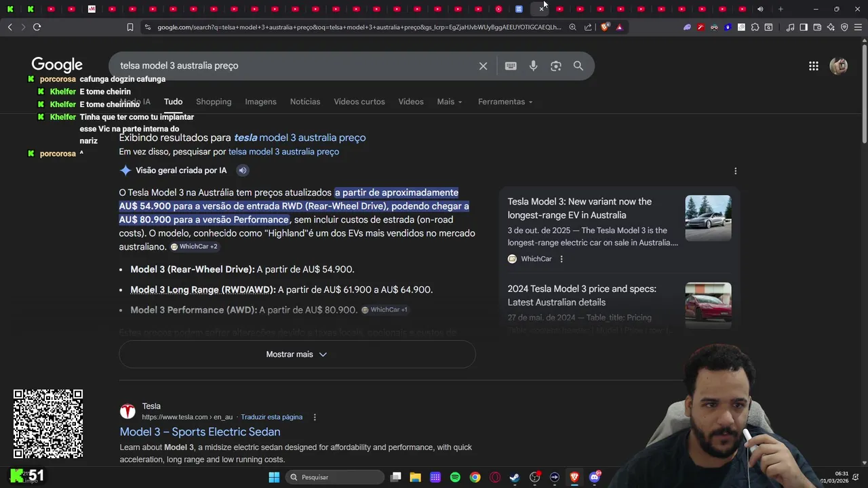Go to Google homepage via logo
This screenshot has width=868, height=488.
coord(57,65)
